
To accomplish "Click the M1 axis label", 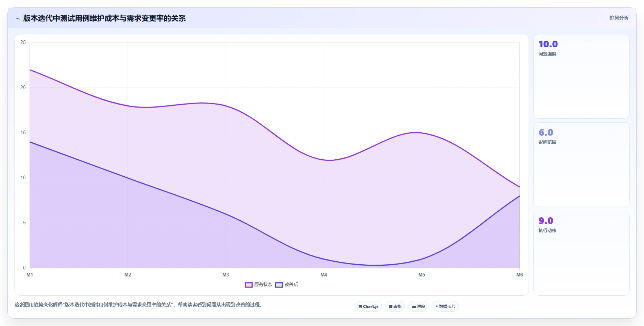I will pyautogui.click(x=30, y=275).
